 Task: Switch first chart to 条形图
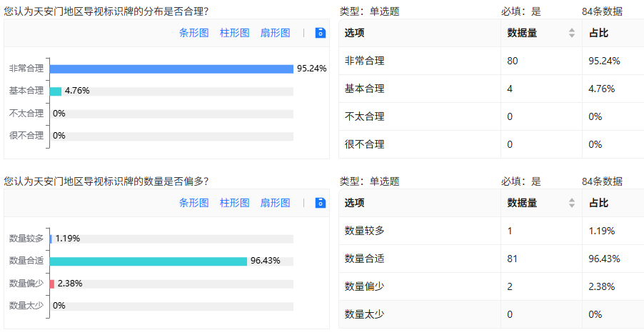pyautogui.click(x=194, y=33)
